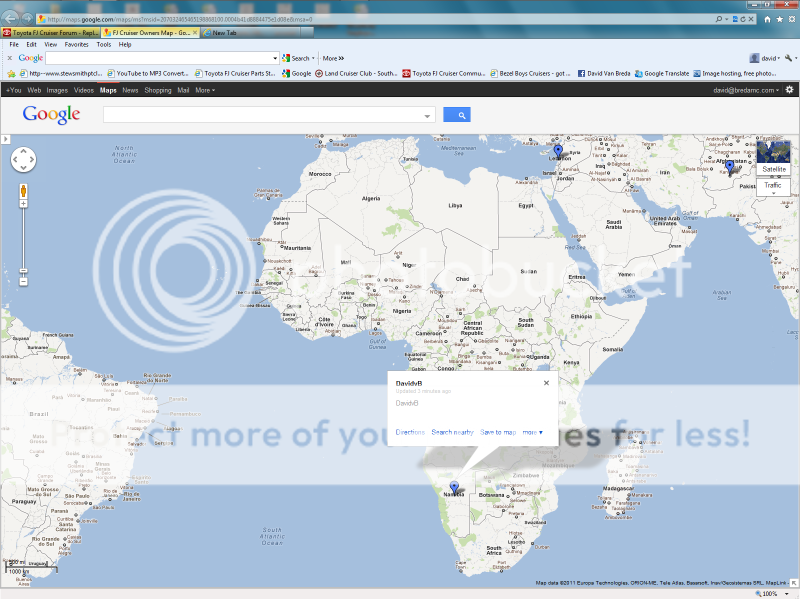This screenshot has width=800, height=600.
Task: Click Search nearby in the DavidvB popup
Action: 453,432
